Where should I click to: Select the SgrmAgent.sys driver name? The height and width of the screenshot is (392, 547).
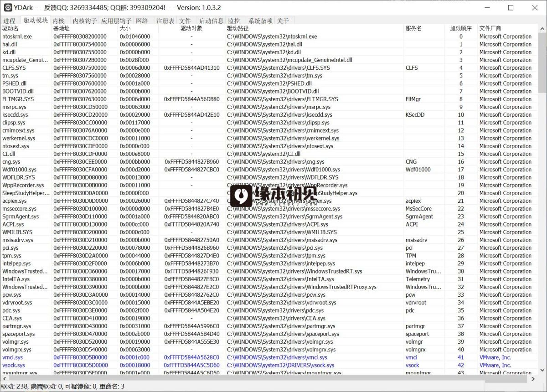21,217
